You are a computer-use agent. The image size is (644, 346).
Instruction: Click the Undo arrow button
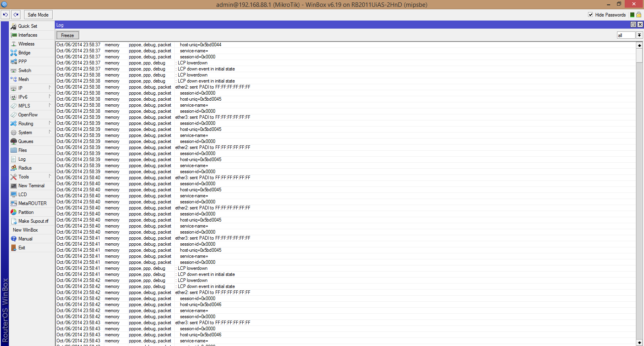tap(5, 15)
